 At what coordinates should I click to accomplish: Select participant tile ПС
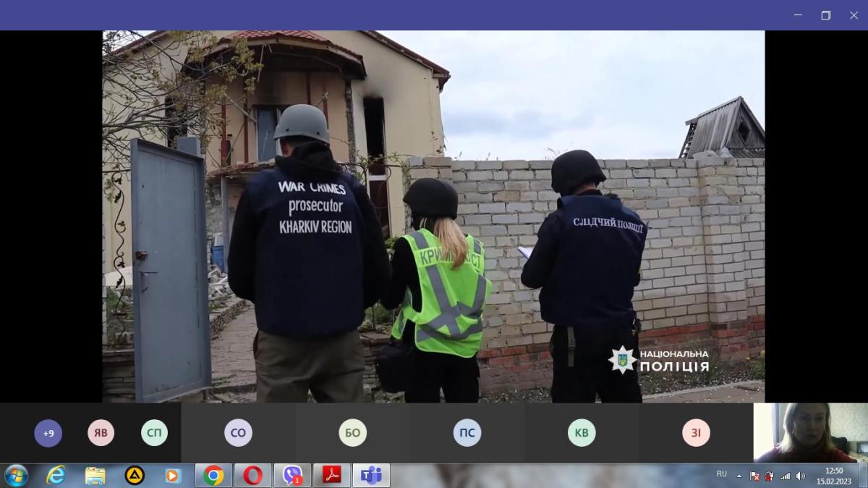[x=467, y=433]
